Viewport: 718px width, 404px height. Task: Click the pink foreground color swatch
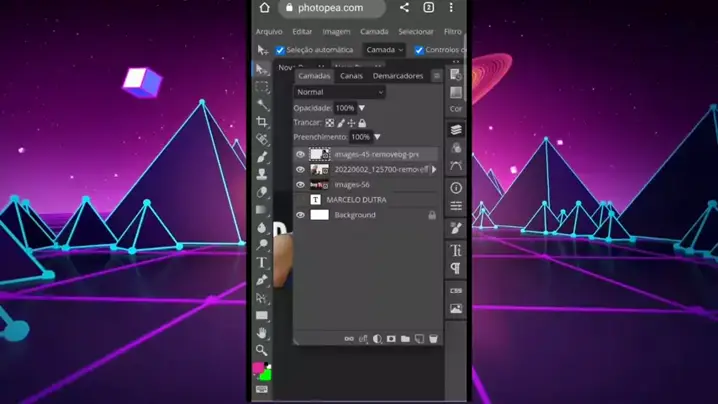tap(258, 368)
